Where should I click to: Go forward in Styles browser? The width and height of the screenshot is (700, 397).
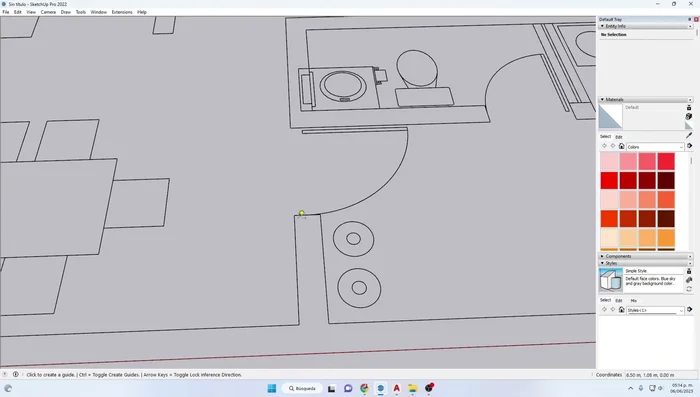[x=612, y=309]
